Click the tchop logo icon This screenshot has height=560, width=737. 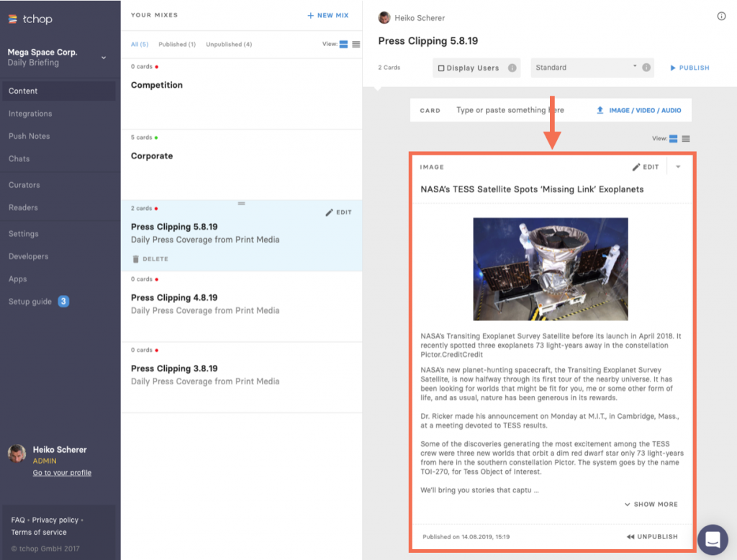coord(13,19)
